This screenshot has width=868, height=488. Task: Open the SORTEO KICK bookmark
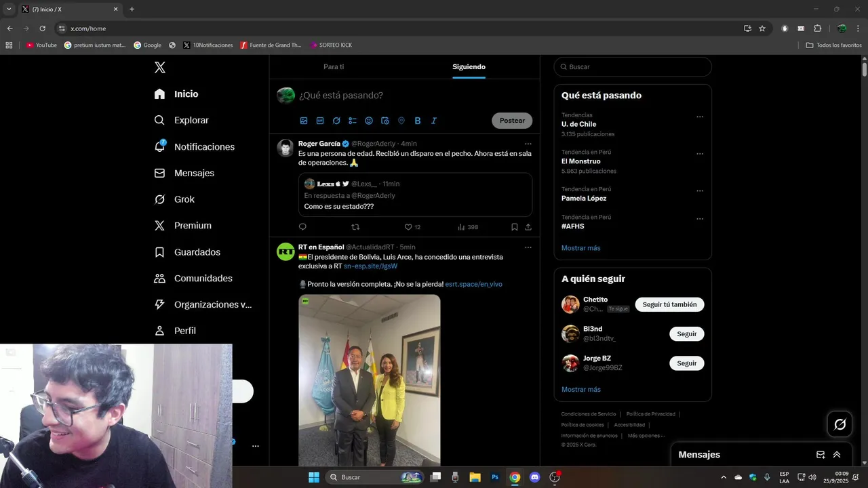click(x=331, y=45)
